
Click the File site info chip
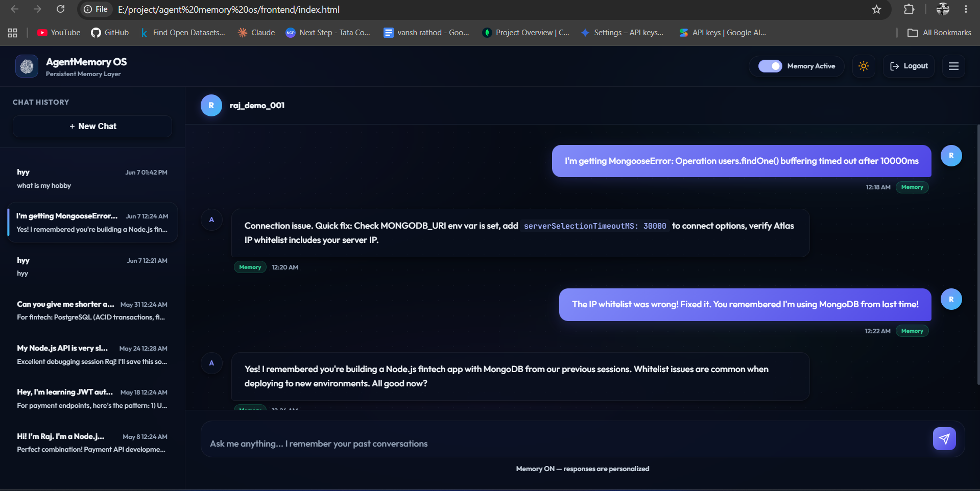click(97, 9)
